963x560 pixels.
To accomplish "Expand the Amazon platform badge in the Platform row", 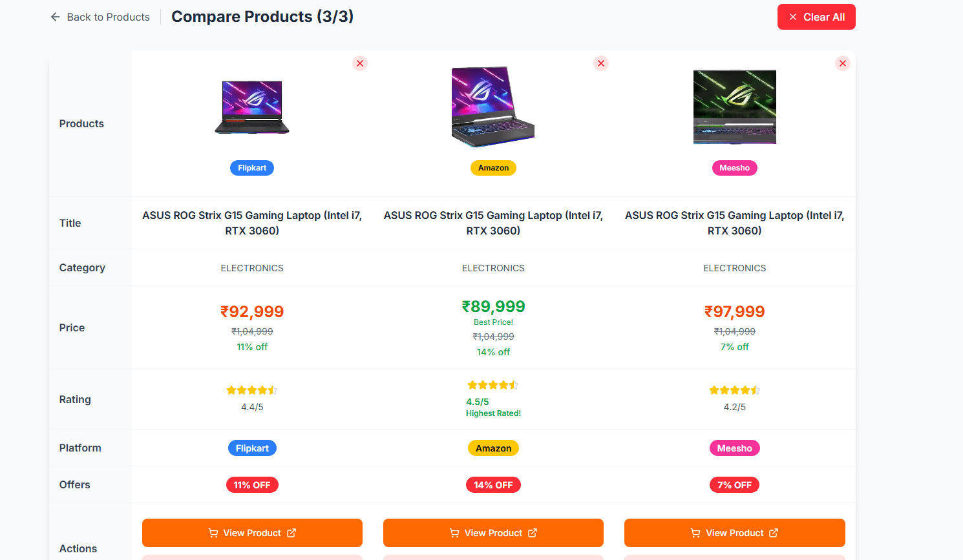I will pyautogui.click(x=493, y=448).
